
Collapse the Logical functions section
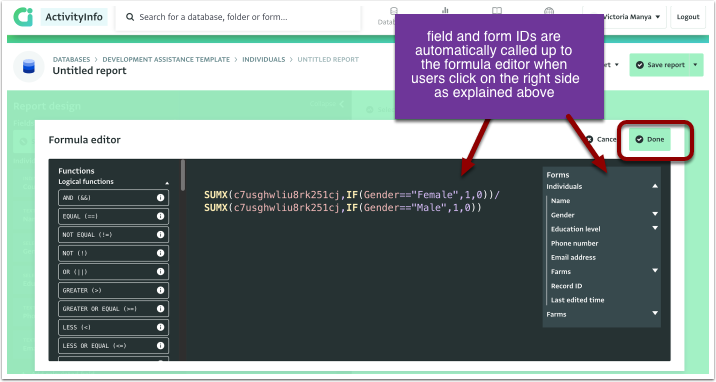[x=167, y=183]
